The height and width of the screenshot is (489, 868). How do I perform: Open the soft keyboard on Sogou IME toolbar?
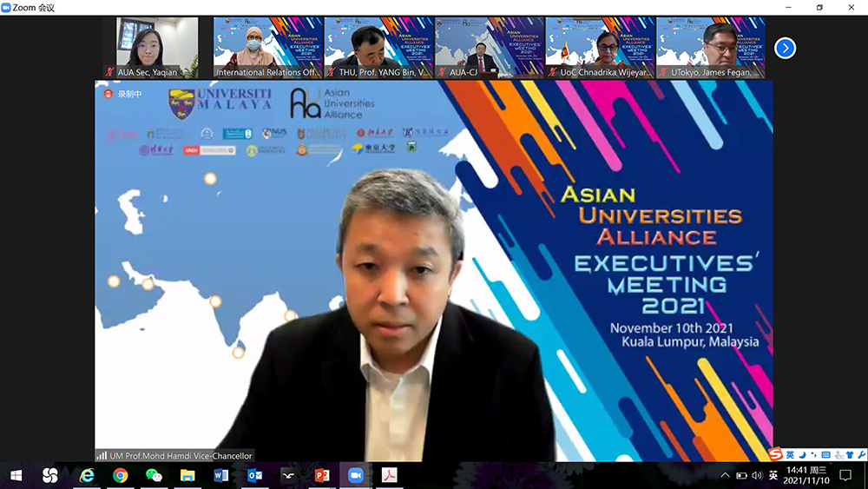826,454
